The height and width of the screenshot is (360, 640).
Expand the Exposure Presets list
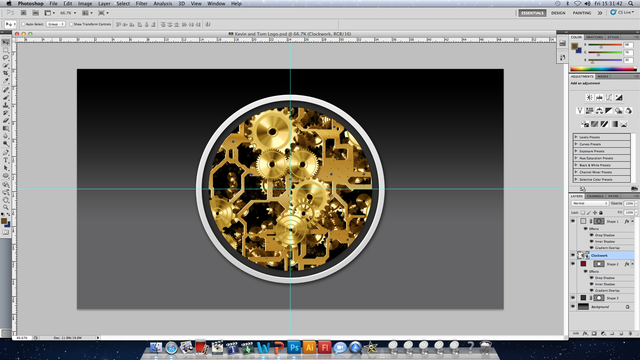click(x=576, y=151)
